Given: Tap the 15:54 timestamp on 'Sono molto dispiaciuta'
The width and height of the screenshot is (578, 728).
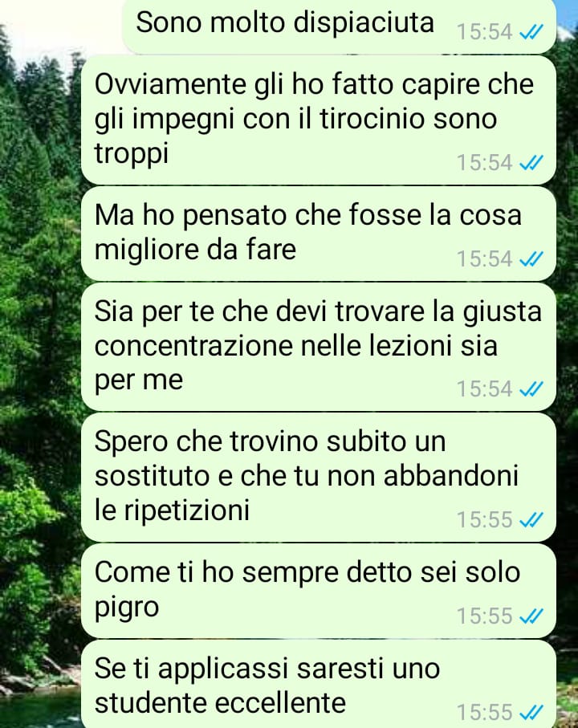Looking at the screenshot, I should click(484, 32).
